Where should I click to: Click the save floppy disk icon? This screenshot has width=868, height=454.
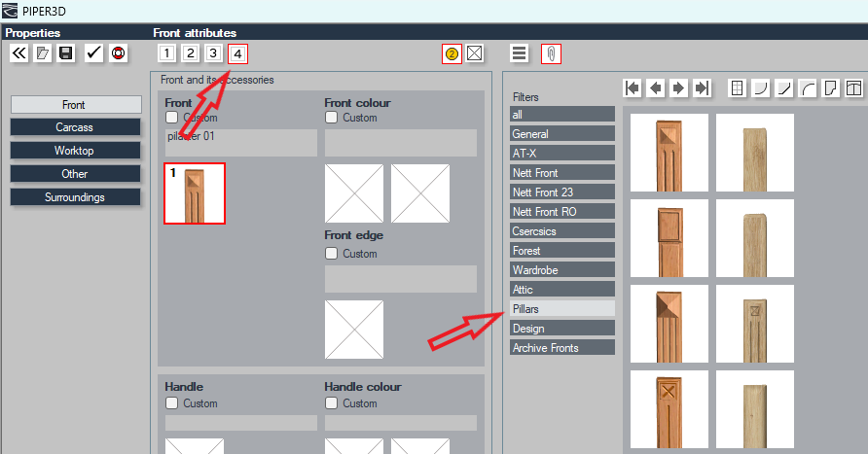(x=66, y=53)
